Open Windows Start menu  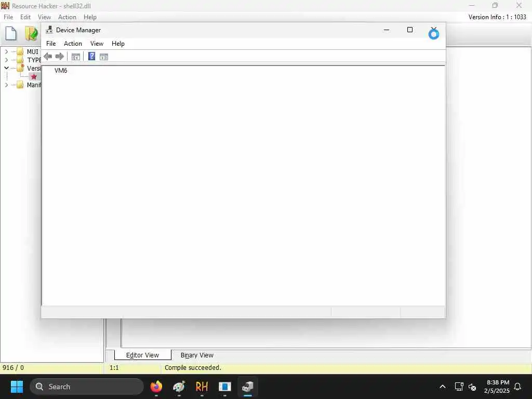pos(17,387)
